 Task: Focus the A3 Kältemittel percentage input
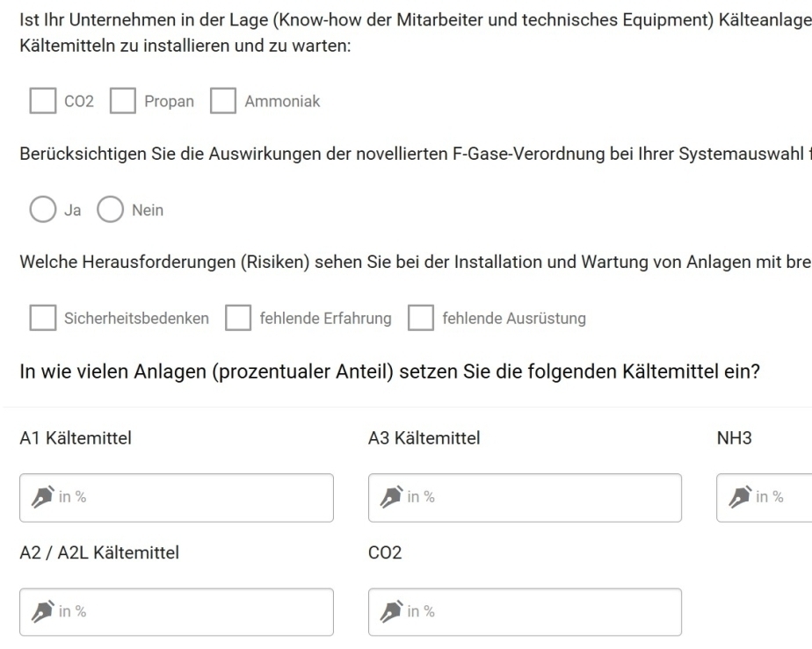[525, 498]
